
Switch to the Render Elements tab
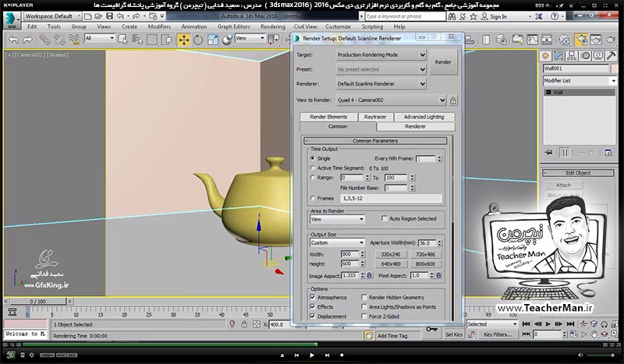pyautogui.click(x=328, y=117)
